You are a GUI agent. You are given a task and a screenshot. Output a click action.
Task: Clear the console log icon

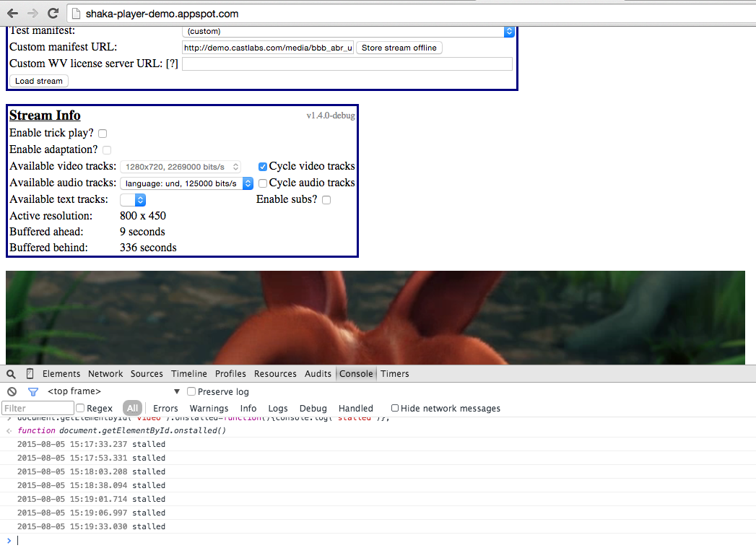click(12, 392)
